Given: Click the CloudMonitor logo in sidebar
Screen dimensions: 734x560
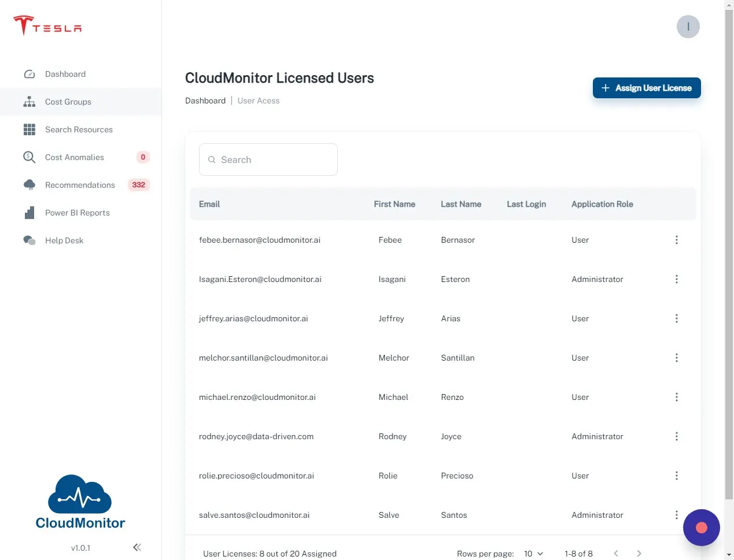Looking at the screenshot, I should [x=80, y=502].
